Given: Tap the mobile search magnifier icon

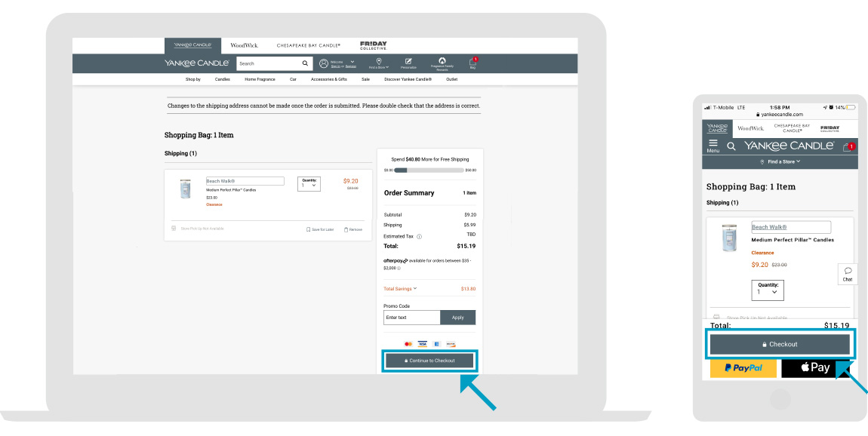Looking at the screenshot, I should (x=731, y=146).
